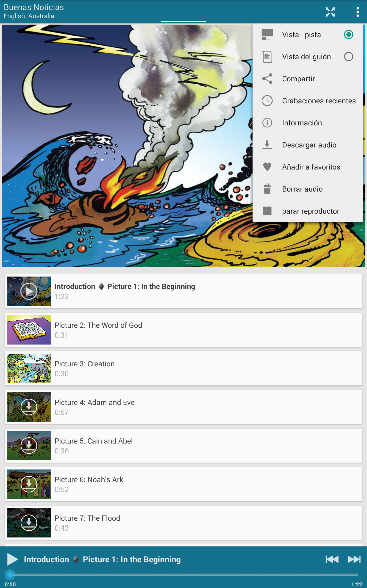Play the track in the bottom player bar

click(12, 559)
